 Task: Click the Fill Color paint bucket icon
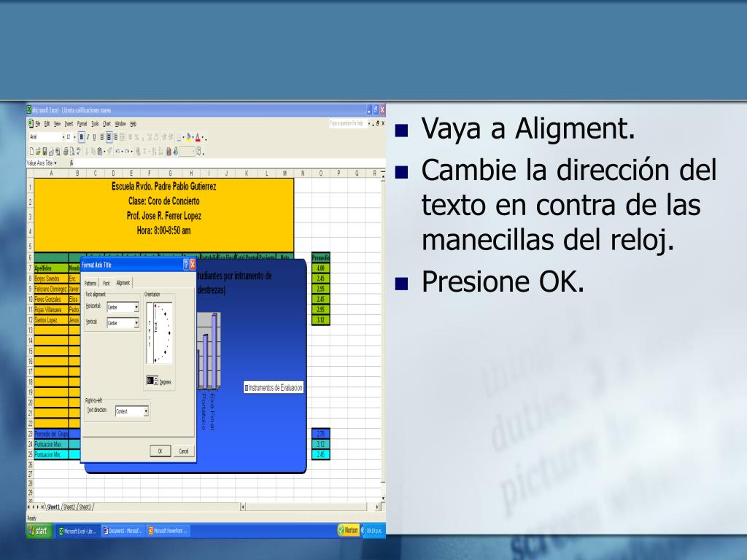tap(188, 137)
